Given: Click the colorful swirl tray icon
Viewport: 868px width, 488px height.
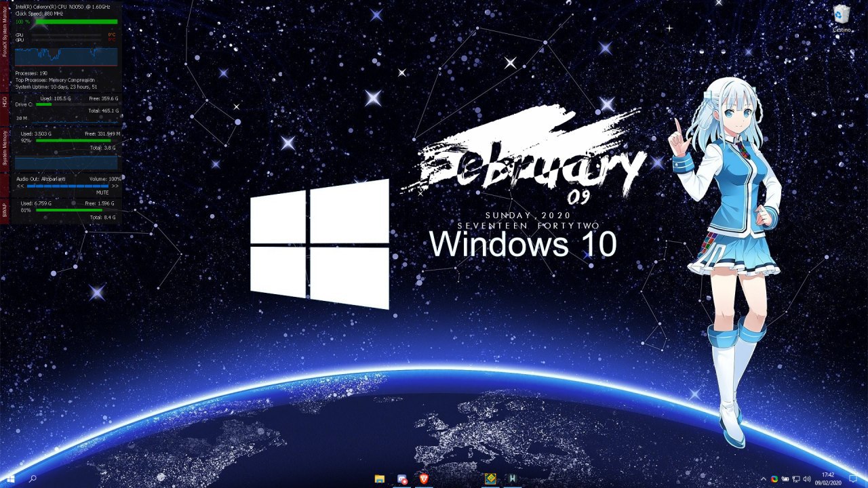Looking at the screenshot, I should 774,479.
